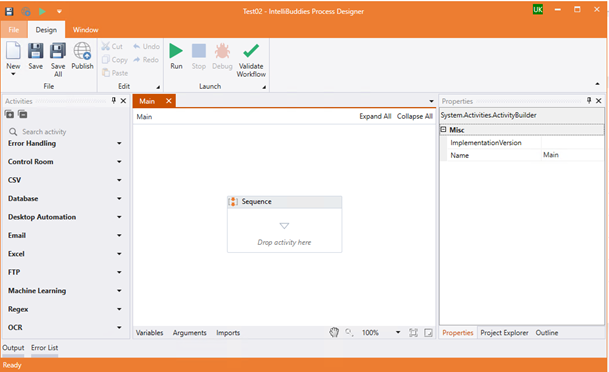Click the quick access run icon in title bar
Viewport: 609px width, 372px height.
pos(42,11)
